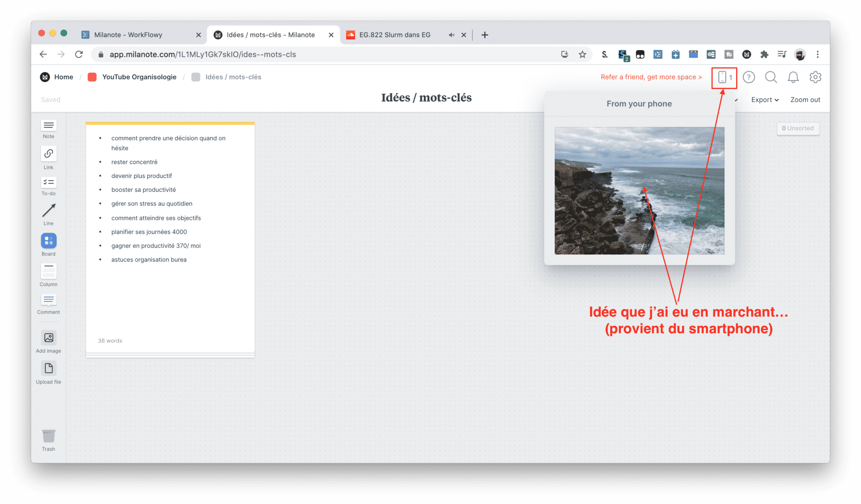Viewport: 861px width, 504px height.
Task: Select the Line tool in sidebar
Action: tap(48, 215)
